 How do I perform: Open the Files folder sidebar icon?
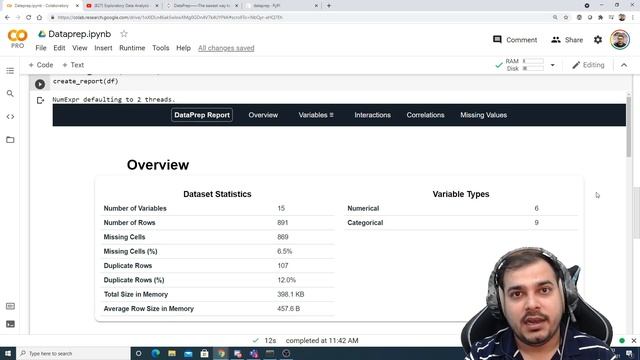tap(10, 140)
